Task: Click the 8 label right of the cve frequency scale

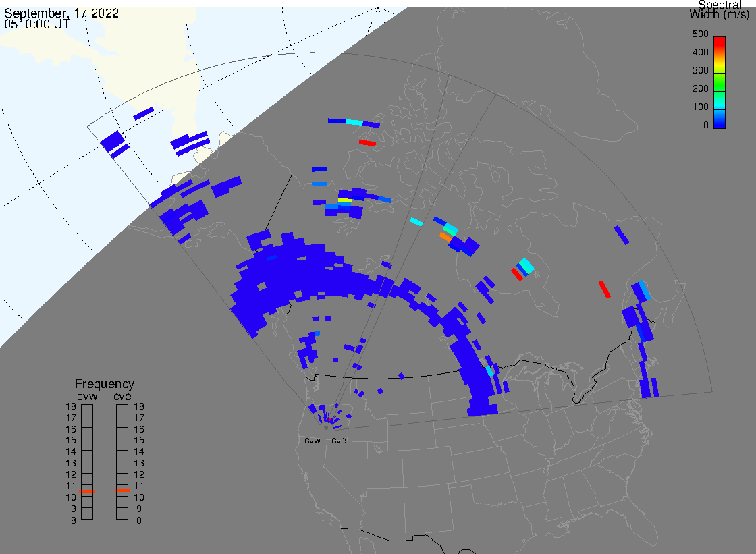Action: (139, 521)
